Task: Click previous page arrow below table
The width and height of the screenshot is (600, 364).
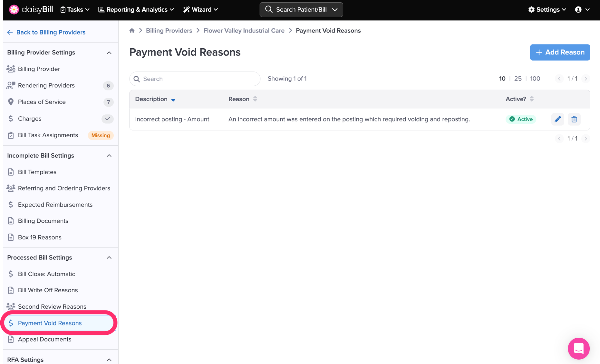Action: tap(559, 138)
